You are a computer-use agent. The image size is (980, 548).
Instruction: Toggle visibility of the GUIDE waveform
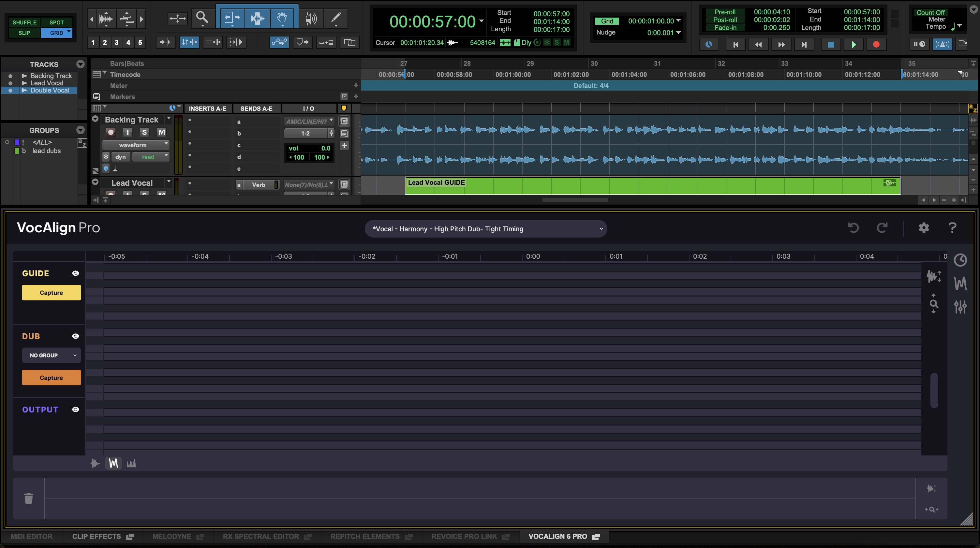(75, 273)
